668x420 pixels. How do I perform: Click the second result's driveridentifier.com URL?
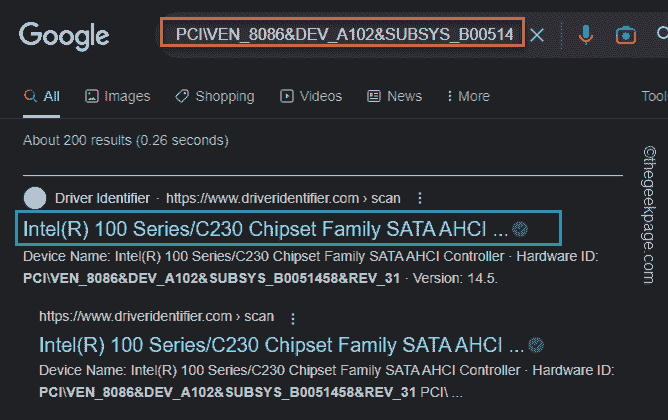pyautogui.click(x=155, y=317)
